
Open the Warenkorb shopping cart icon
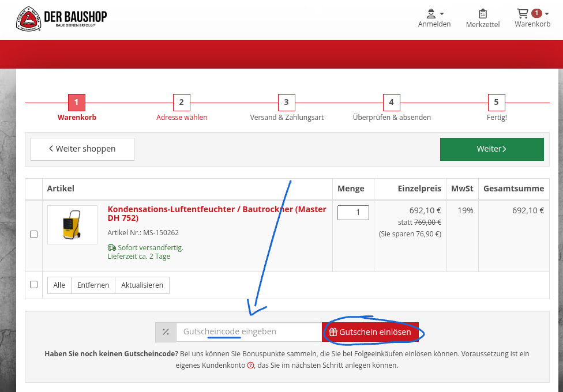524,14
